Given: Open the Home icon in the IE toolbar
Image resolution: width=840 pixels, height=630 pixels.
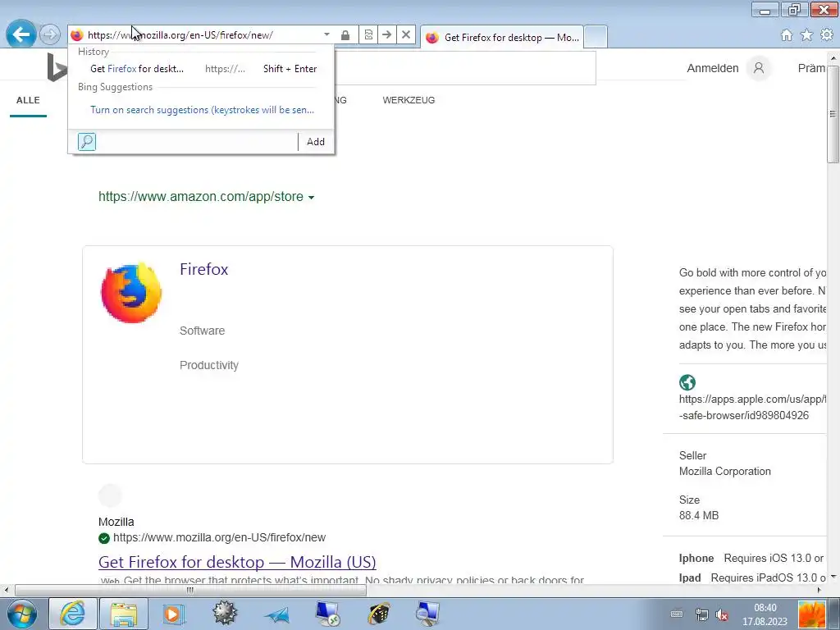Looking at the screenshot, I should 787,35.
